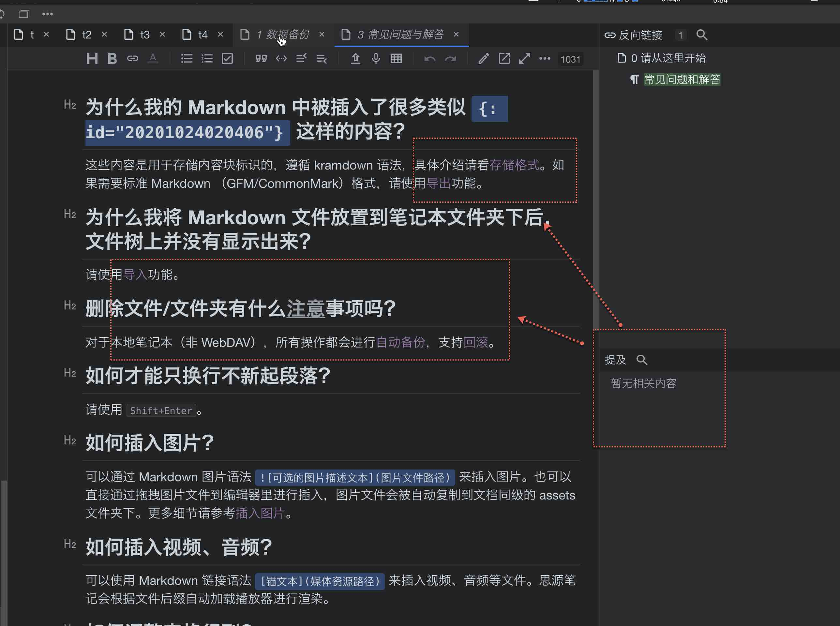The height and width of the screenshot is (626, 840).
Task: Toggle fullscreen with the expand arrows icon
Action: pos(524,59)
